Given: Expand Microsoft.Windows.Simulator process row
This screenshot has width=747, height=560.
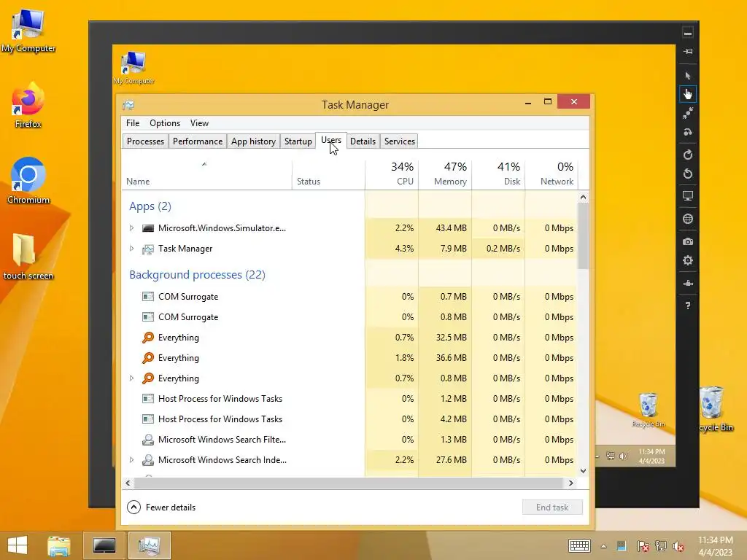Looking at the screenshot, I should point(131,228).
